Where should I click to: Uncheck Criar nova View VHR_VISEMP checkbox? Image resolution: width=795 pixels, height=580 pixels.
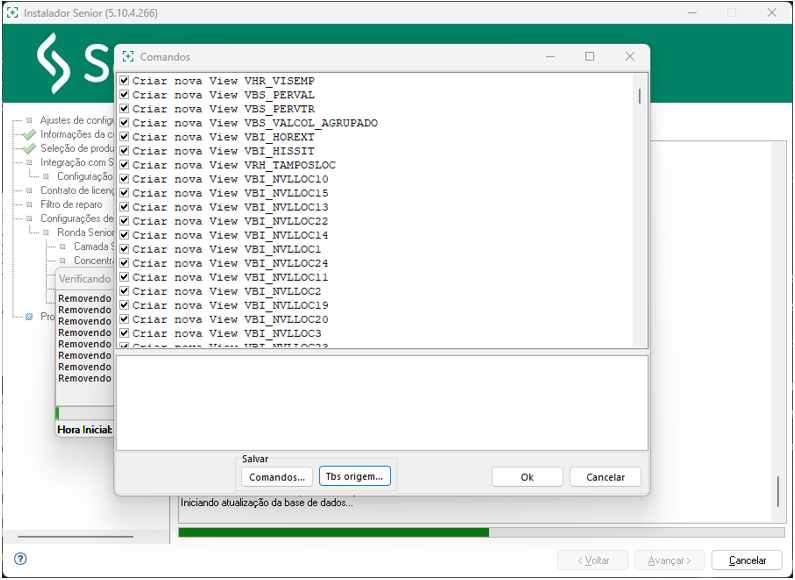click(124, 80)
